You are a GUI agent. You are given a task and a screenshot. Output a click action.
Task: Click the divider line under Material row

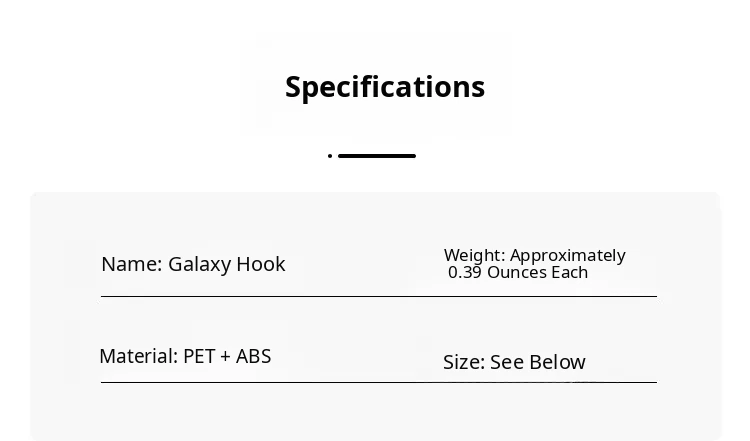pos(378,382)
